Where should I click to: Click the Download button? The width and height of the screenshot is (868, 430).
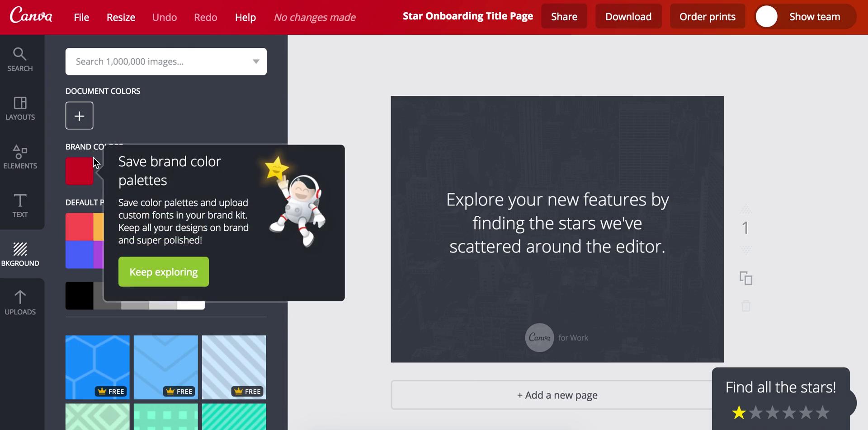628,17
